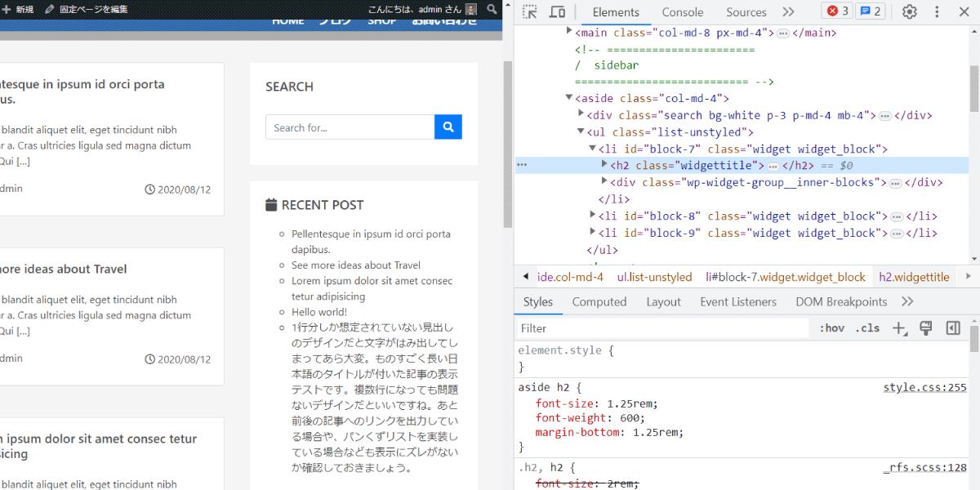
Task: Toggle the :hov element state panel
Action: pos(831,328)
